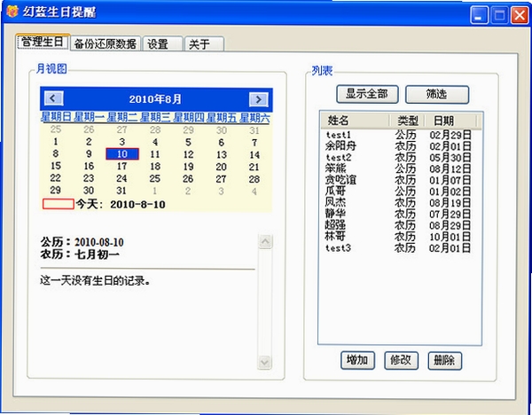Click 显示全部 button
532x415 pixels.
tap(367, 94)
